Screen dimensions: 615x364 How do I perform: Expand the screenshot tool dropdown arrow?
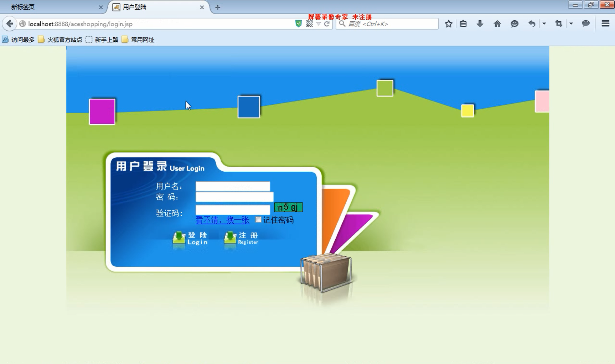coord(571,24)
